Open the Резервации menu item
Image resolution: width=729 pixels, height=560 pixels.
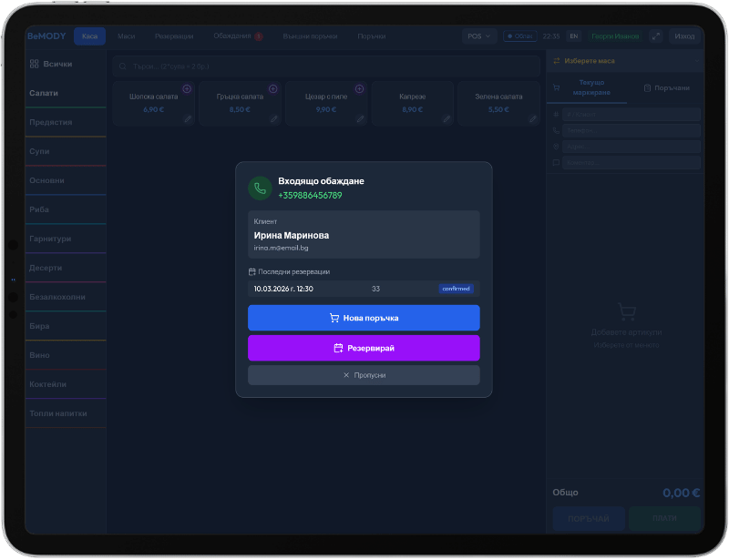[174, 36]
